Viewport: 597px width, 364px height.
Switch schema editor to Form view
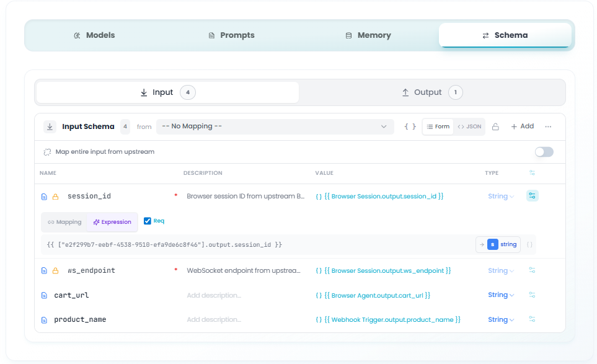438,127
